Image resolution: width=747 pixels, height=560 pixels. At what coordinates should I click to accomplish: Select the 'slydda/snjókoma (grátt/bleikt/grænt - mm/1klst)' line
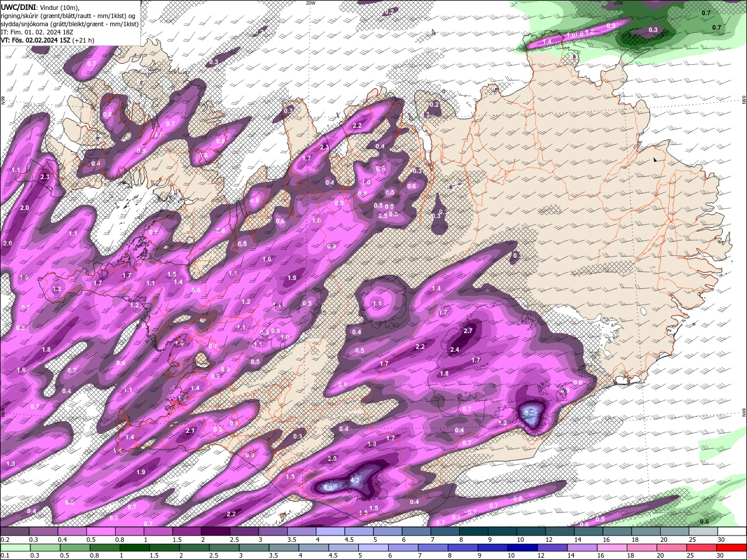pos(69,24)
